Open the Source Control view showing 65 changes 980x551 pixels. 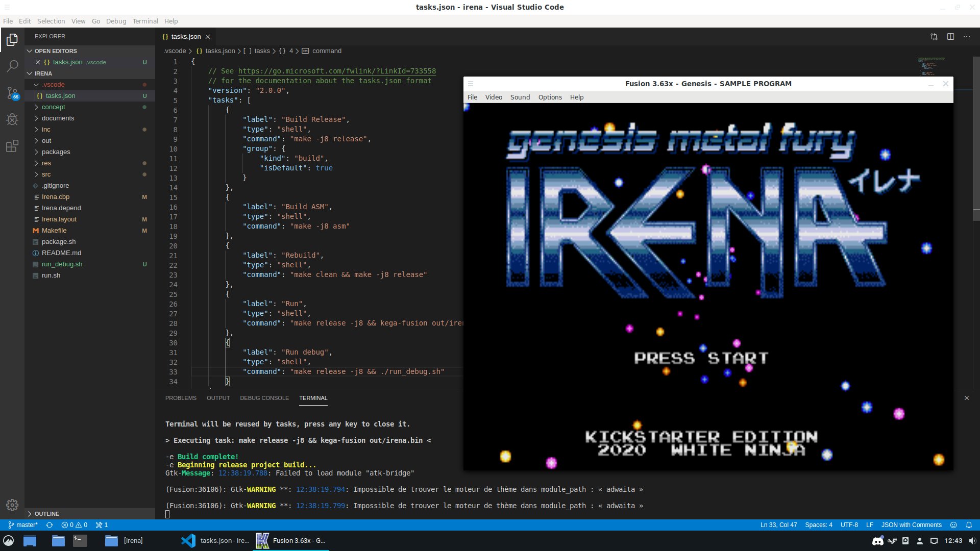coord(12,93)
